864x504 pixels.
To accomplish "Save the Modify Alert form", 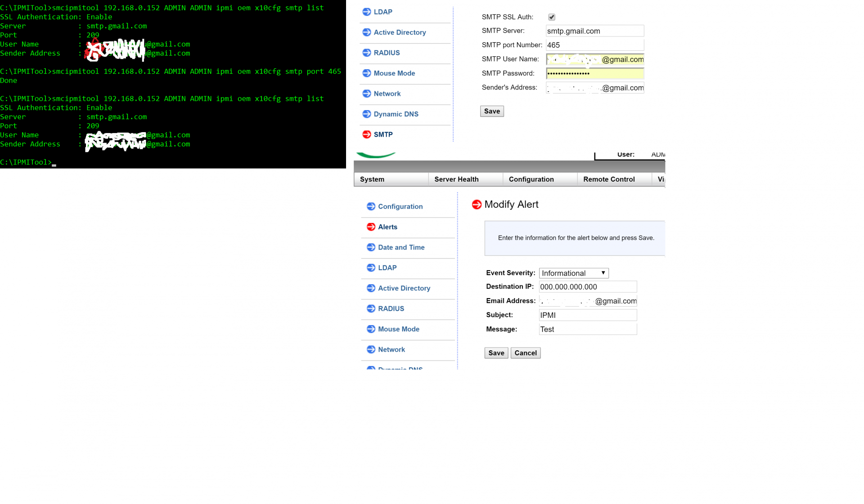I will [496, 353].
